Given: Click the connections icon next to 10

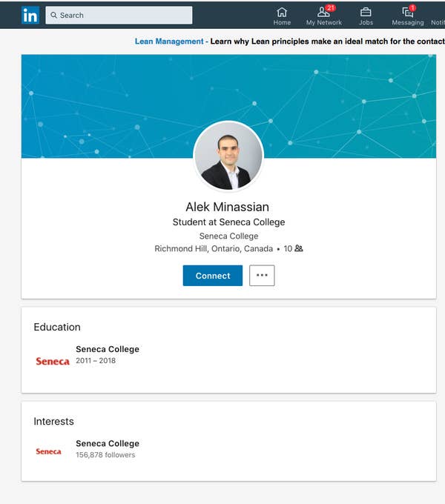Looking at the screenshot, I should pyautogui.click(x=299, y=248).
